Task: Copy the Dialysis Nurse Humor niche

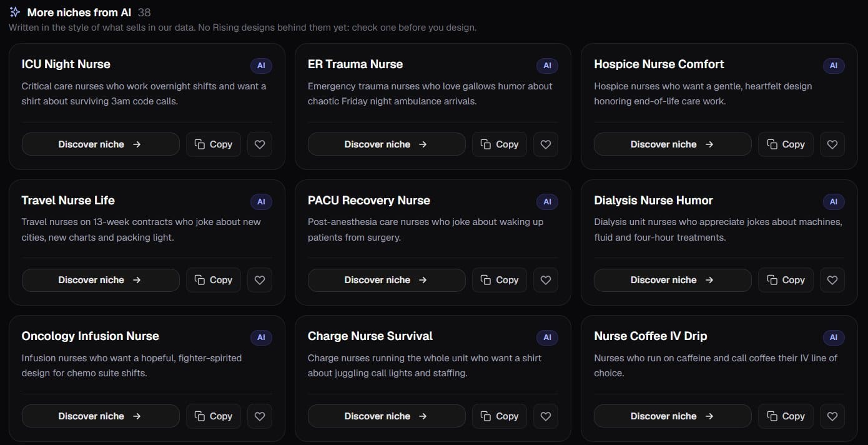Action: pyautogui.click(x=786, y=280)
